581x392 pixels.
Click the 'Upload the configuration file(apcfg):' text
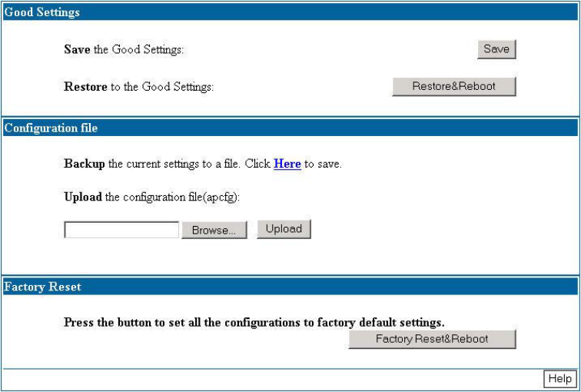pyautogui.click(x=152, y=197)
